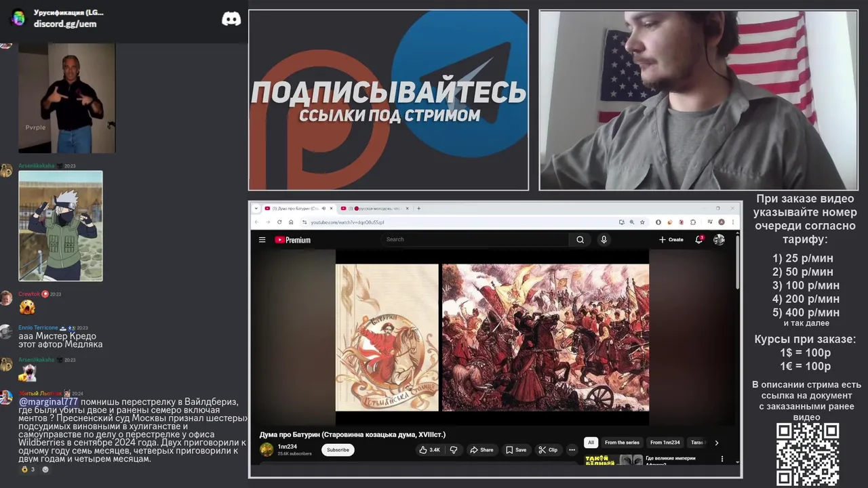Image resolution: width=868 pixels, height=488 pixels.
Task: Click the Discord server avatar icon
Action: (x=18, y=18)
